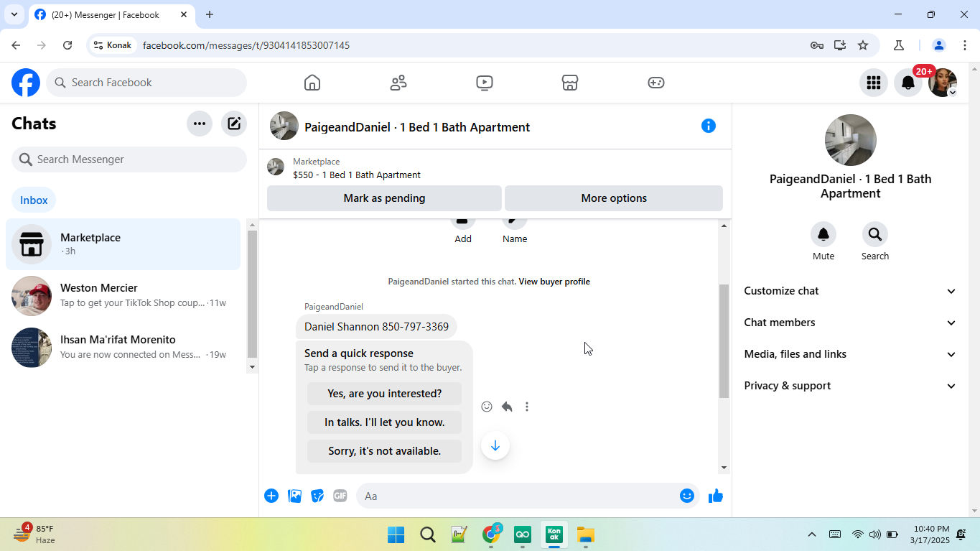980x551 pixels.
Task: React to the message with emoji icon
Action: point(487,407)
